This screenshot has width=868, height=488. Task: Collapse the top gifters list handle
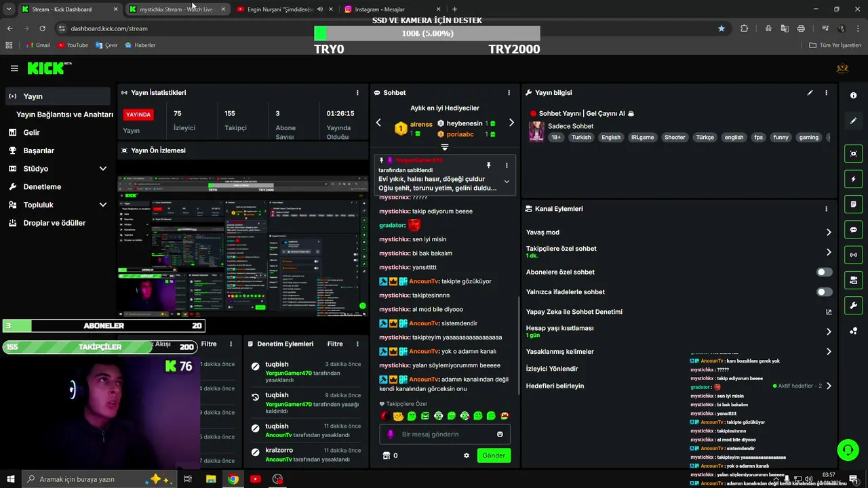(445, 147)
